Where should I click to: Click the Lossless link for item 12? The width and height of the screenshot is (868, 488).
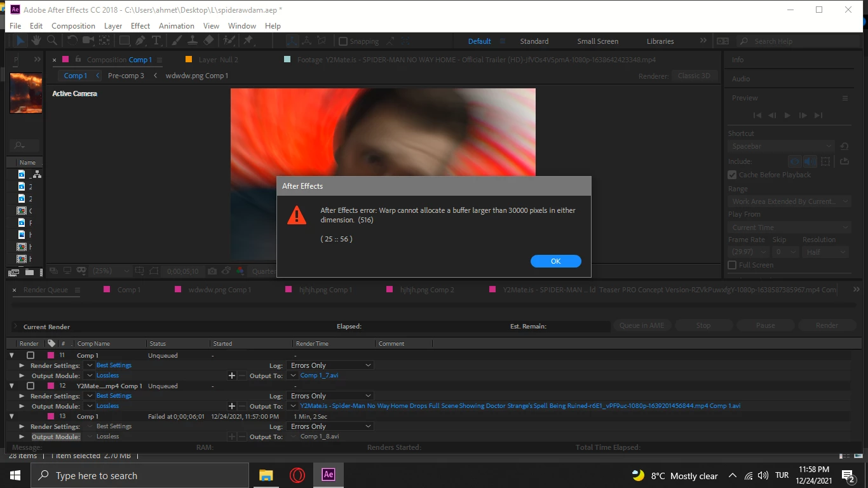[107, 406]
